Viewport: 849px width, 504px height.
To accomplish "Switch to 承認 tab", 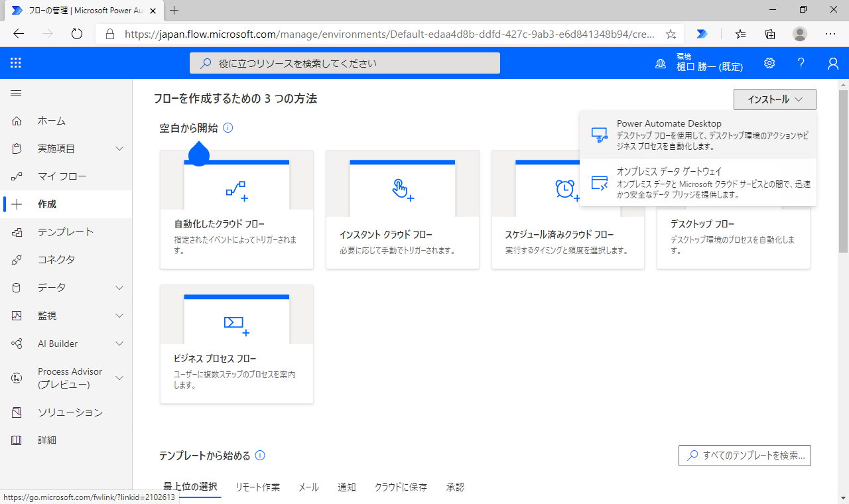I will (x=455, y=487).
